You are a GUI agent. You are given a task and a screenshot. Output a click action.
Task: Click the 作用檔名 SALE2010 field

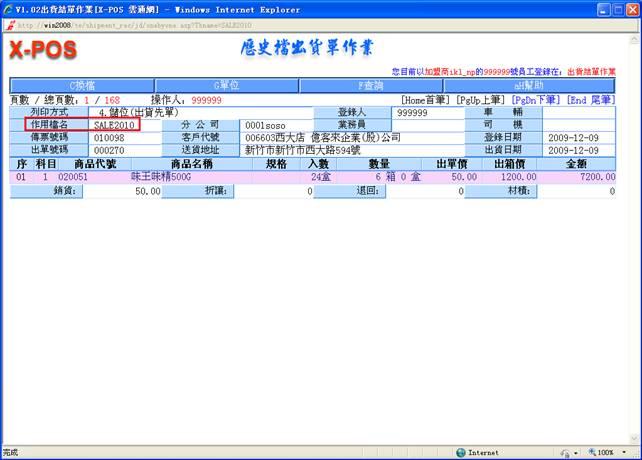tap(114, 125)
